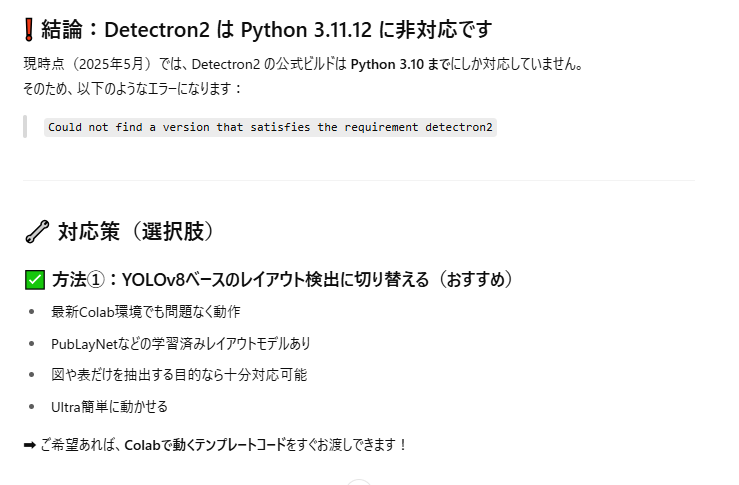Viewport: 739px width, 485px height.
Task: Click the line 最新Colab環境でも問題なく動作
Action: click(x=146, y=311)
